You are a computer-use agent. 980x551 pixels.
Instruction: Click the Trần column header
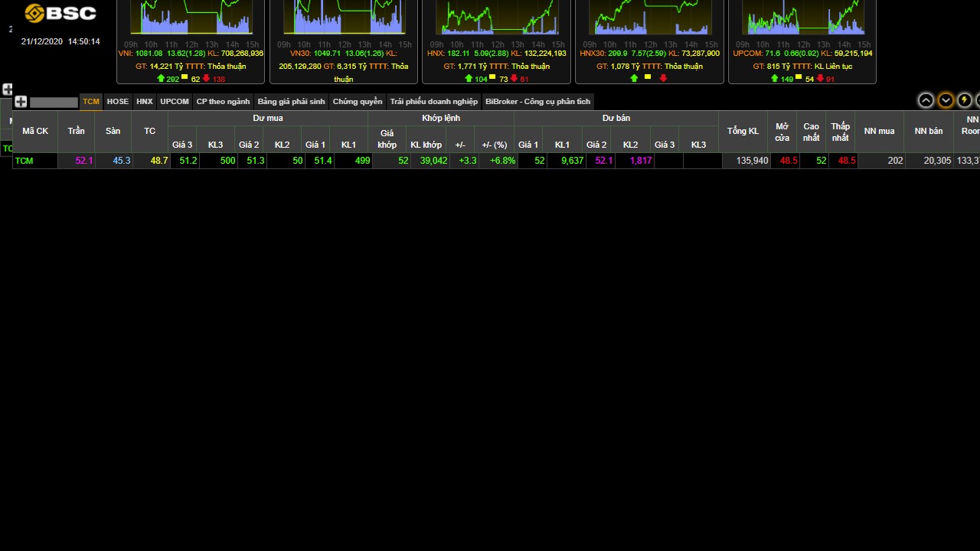[76, 131]
